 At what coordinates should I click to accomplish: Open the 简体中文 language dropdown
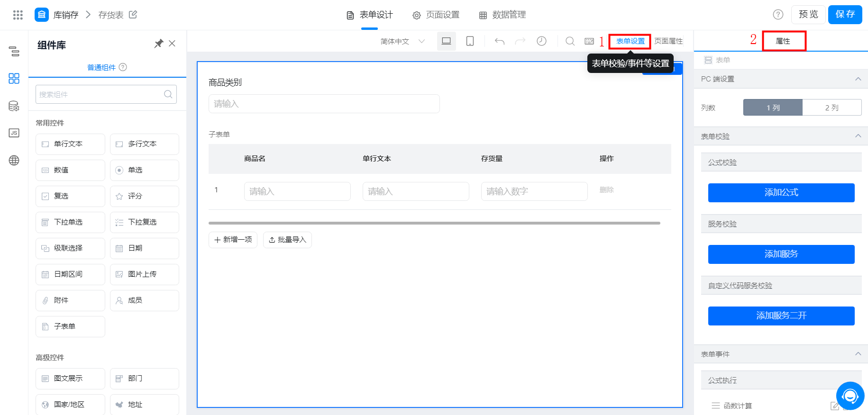click(402, 42)
